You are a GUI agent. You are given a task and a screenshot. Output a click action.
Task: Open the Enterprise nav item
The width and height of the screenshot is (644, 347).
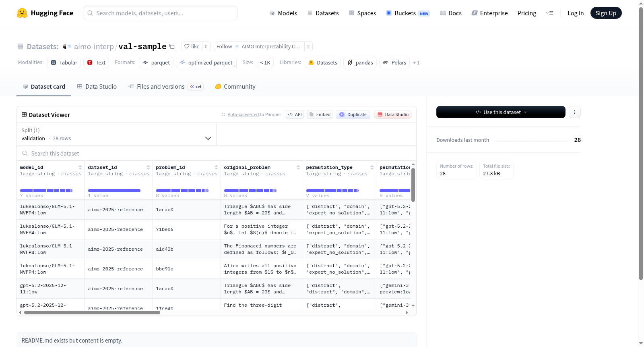(x=489, y=13)
